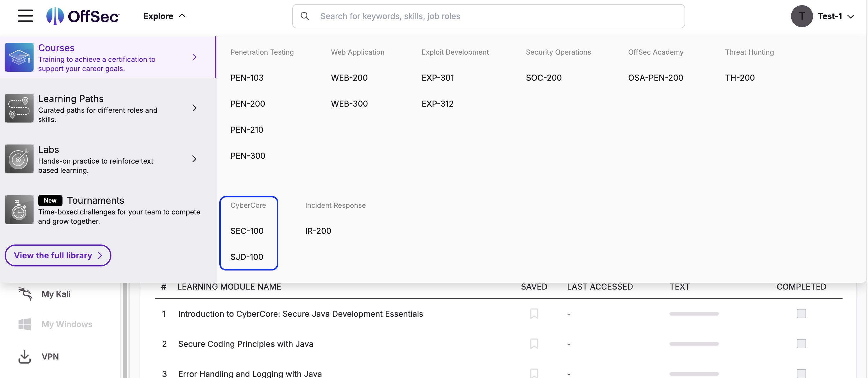Open the hamburger navigation menu

point(25,16)
